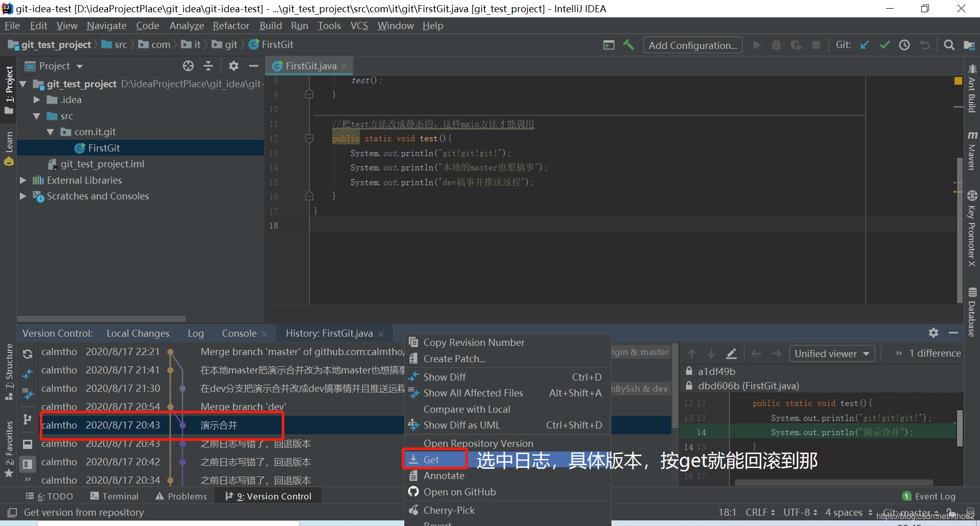Expand the .idea folder node

coord(36,100)
